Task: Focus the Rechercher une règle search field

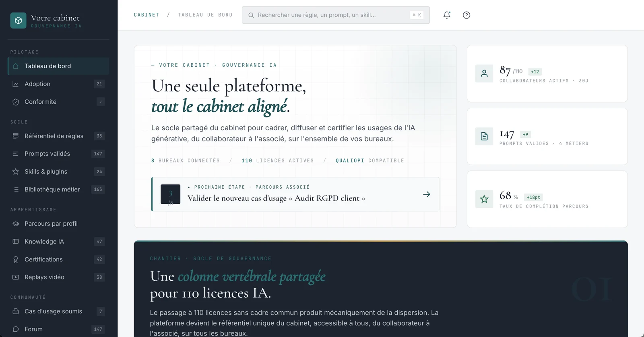Action: click(x=336, y=15)
